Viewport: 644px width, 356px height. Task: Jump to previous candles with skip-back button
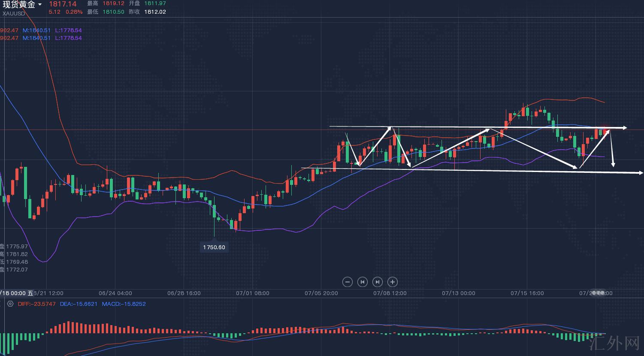[363, 282]
